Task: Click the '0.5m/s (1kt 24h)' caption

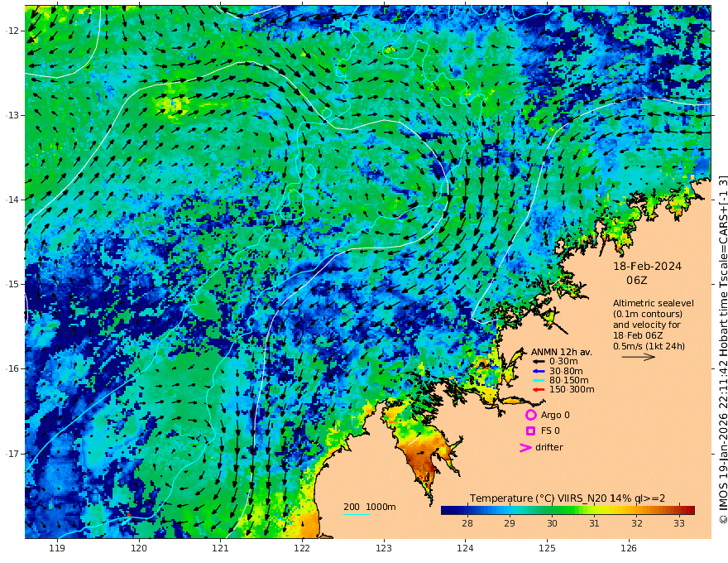Action: pyautogui.click(x=649, y=346)
